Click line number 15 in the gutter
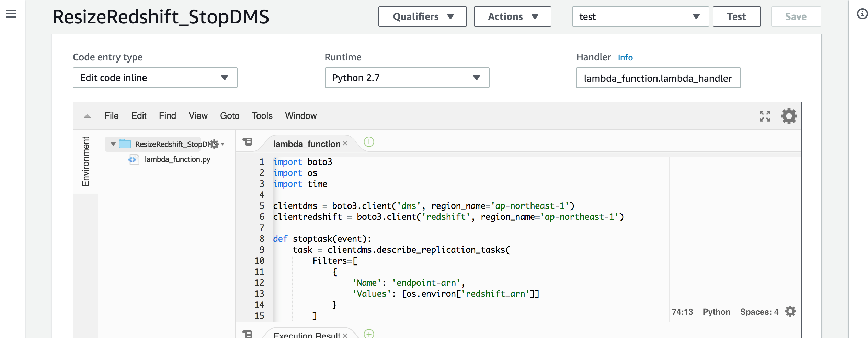Screen dimensions: 868x338 point(259,316)
